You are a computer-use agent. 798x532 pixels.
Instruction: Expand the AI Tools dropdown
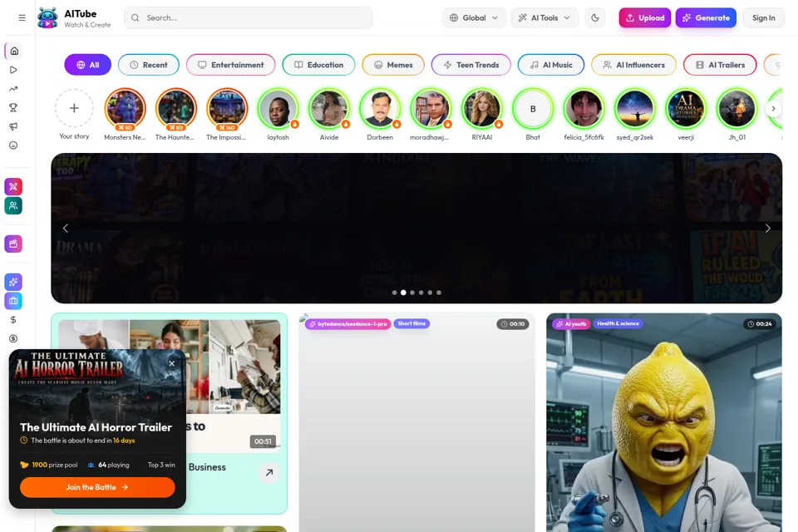coord(544,17)
